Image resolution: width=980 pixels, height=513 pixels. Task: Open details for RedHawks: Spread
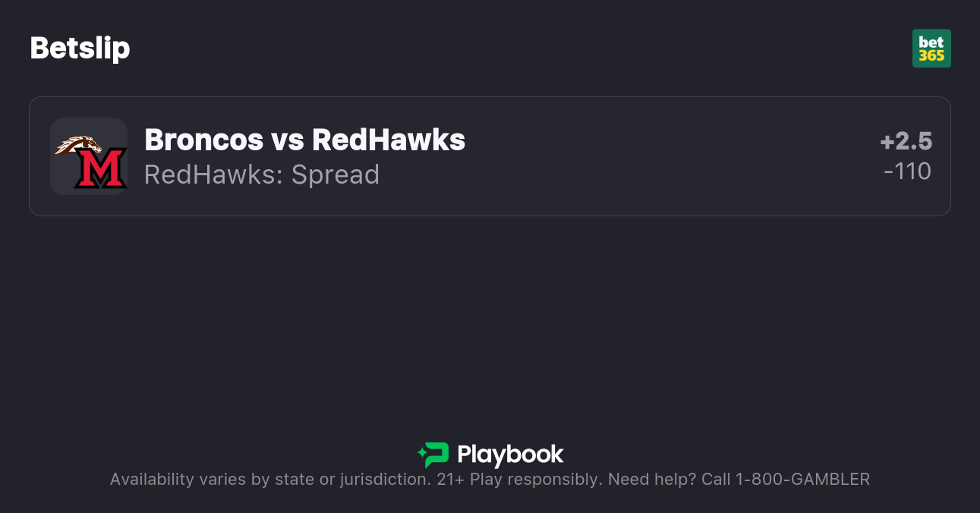pyautogui.click(x=262, y=175)
